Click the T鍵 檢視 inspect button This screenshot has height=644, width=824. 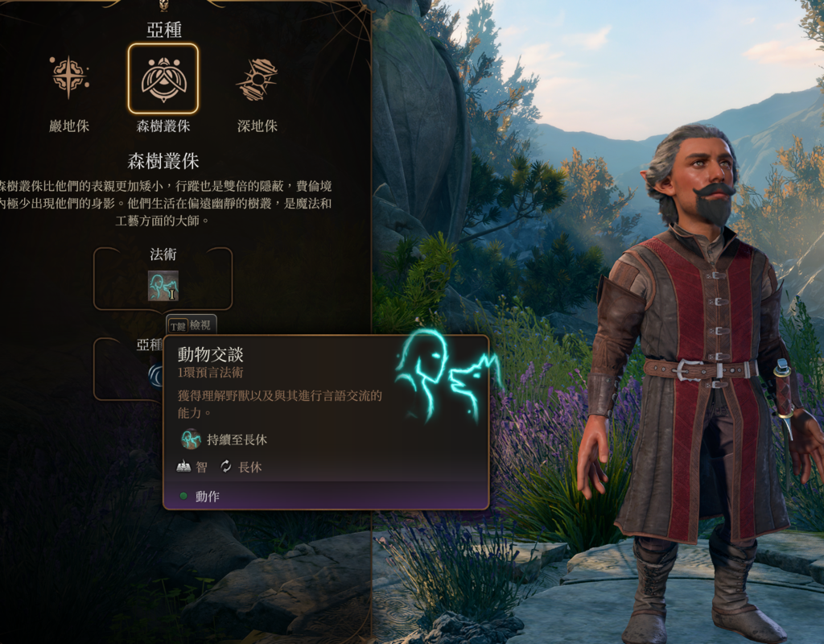pos(192,325)
